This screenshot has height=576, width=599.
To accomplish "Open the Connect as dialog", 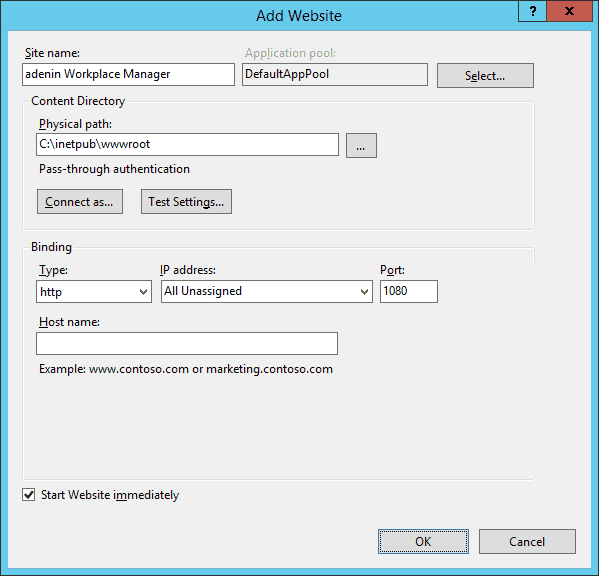I will coord(80,201).
